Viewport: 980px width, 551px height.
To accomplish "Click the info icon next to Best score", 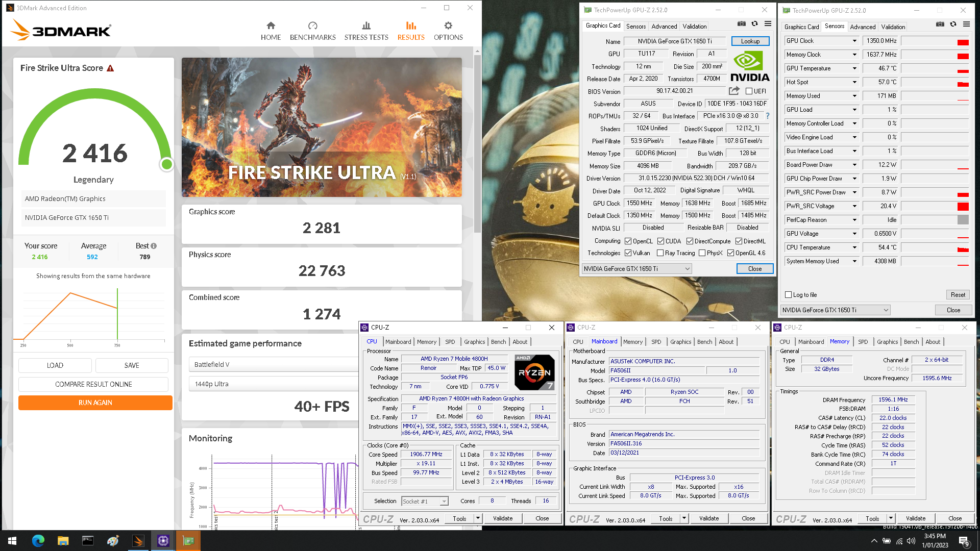I will click(154, 246).
